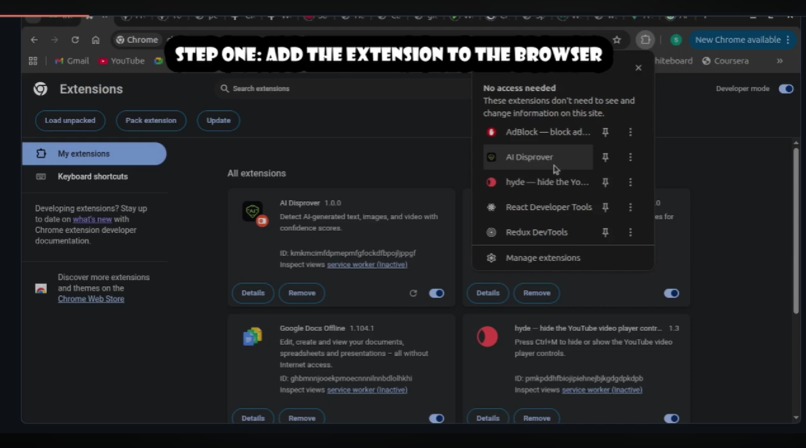Disable the AI Disprover extension toggle
Viewport: 806px width, 448px height.
(436, 293)
